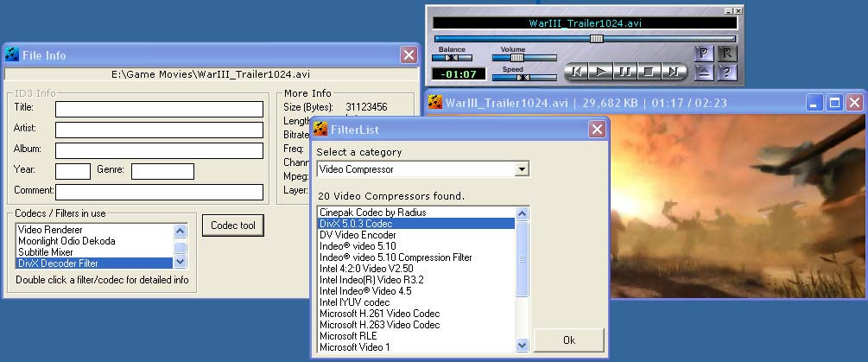Click the Genre input field
The image size is (868, 362).
point(162,172)
